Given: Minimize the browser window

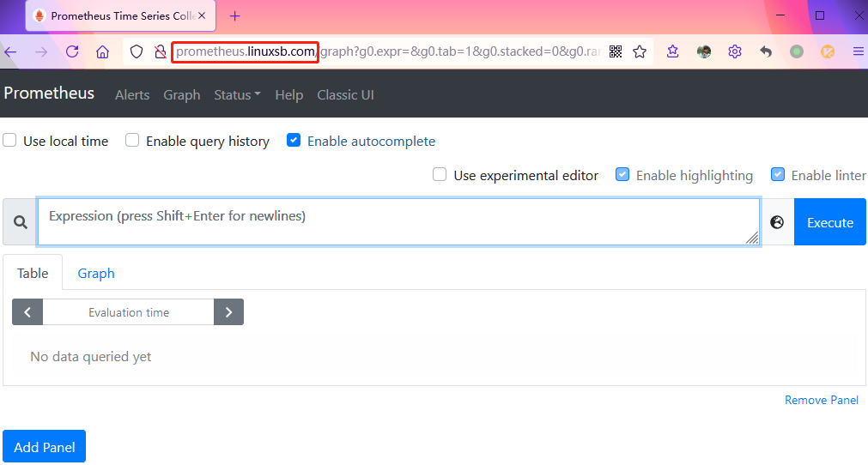Looking at the screenshot, I should 780,15.
